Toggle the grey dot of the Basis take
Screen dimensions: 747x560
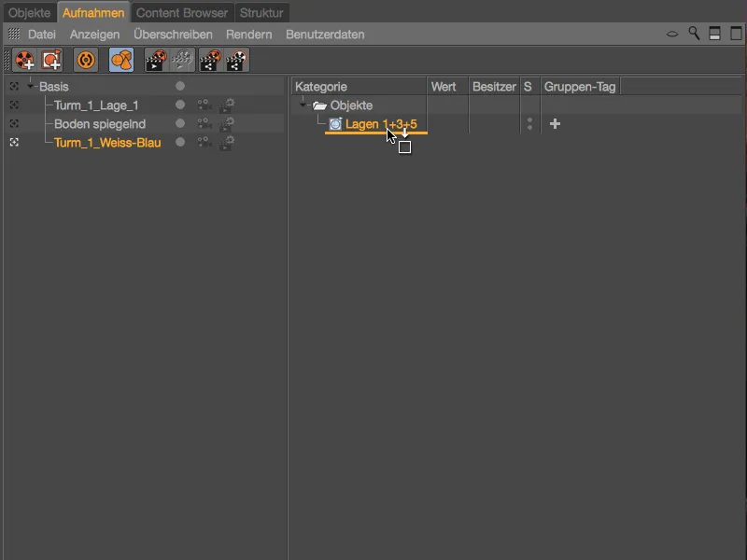(179, 86)
